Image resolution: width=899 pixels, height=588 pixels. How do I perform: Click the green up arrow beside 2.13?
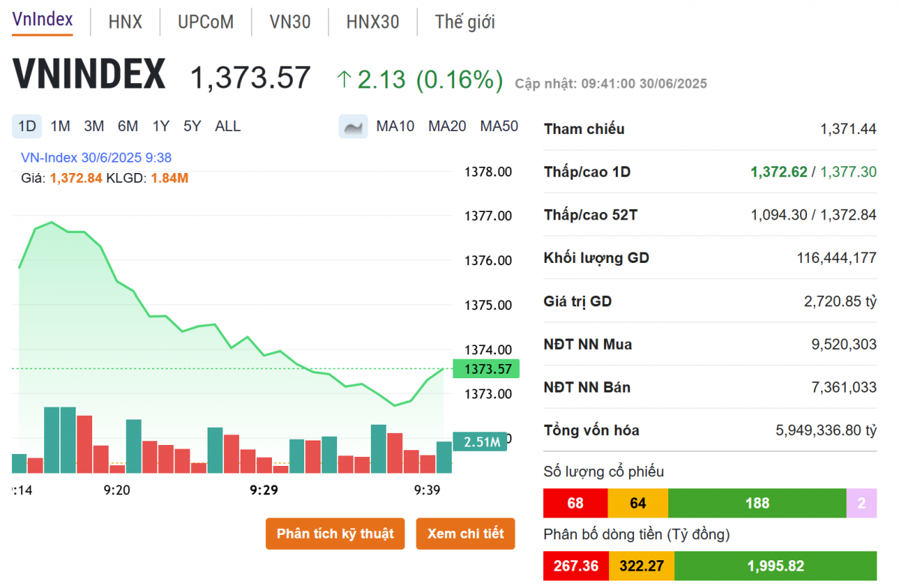(344, 79)
